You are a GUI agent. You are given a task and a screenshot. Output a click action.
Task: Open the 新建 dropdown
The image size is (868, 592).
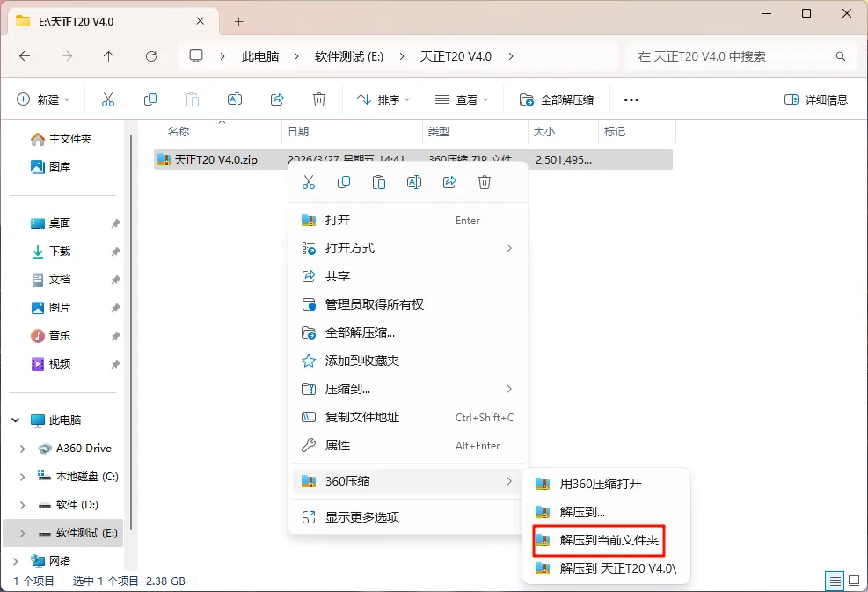[x=43, y=99]
